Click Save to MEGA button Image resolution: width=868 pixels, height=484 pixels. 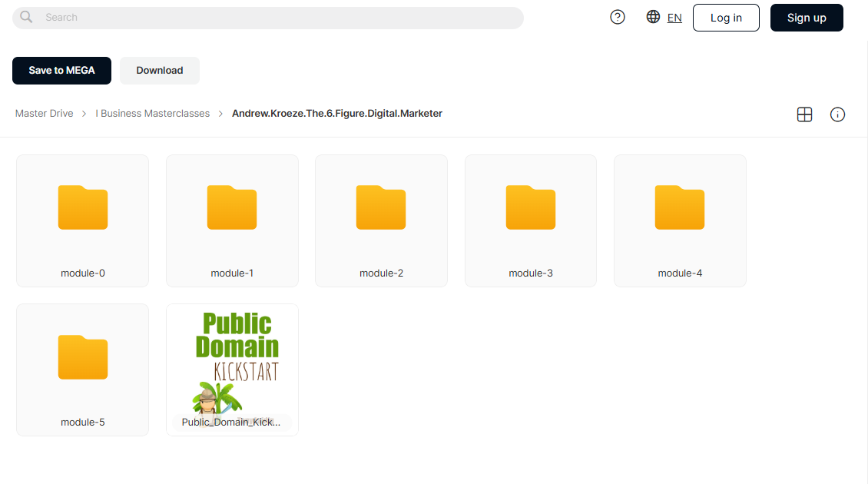[x=61, y=71]
